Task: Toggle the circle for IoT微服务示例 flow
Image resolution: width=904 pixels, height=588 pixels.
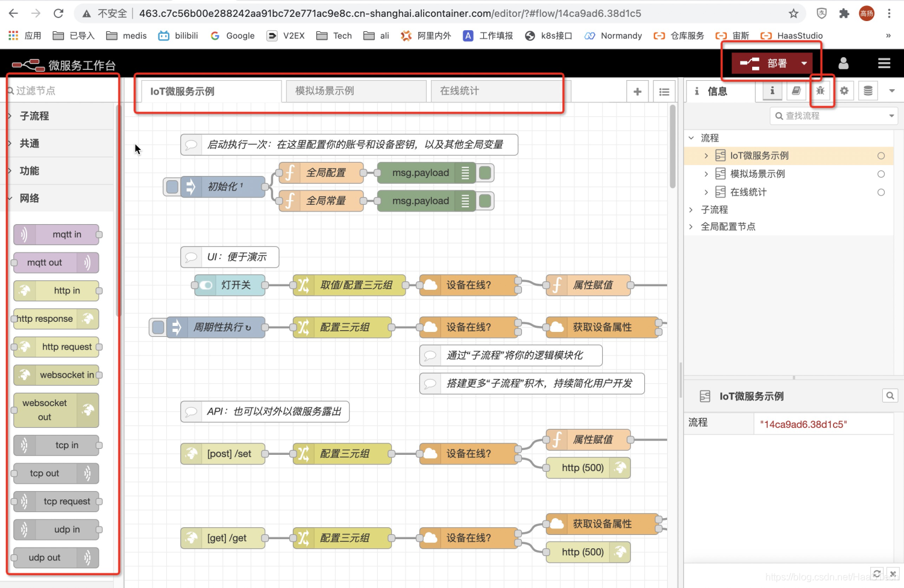Action: [881, 156]
